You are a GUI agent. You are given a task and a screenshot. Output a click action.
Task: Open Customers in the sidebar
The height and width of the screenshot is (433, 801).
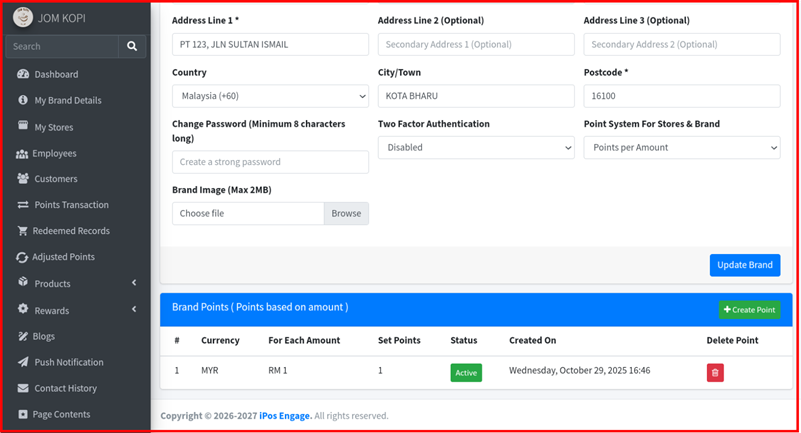pos(56,179)
